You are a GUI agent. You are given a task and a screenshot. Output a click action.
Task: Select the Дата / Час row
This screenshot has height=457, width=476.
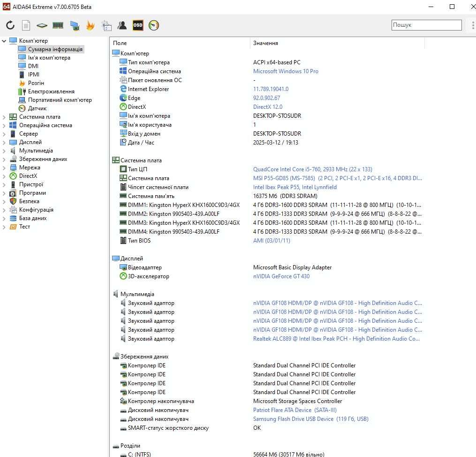tap(268, 143)
